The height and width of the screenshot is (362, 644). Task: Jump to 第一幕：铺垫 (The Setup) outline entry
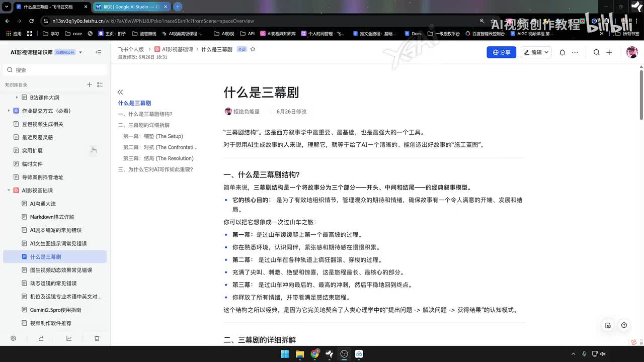[153, 136]
